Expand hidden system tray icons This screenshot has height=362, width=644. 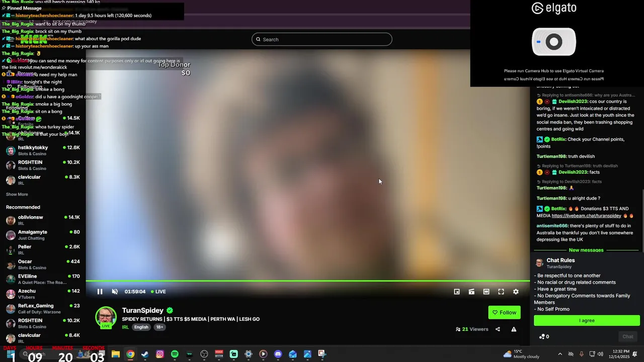click(x=560, y=354)
